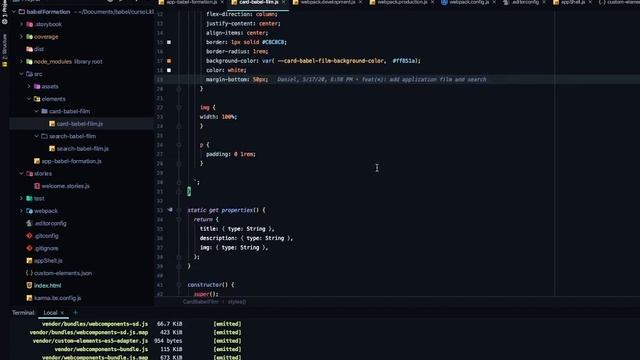The image size is (640, 360).
Task: Select the .gitignore file icon
Action: tap(29, 248)
